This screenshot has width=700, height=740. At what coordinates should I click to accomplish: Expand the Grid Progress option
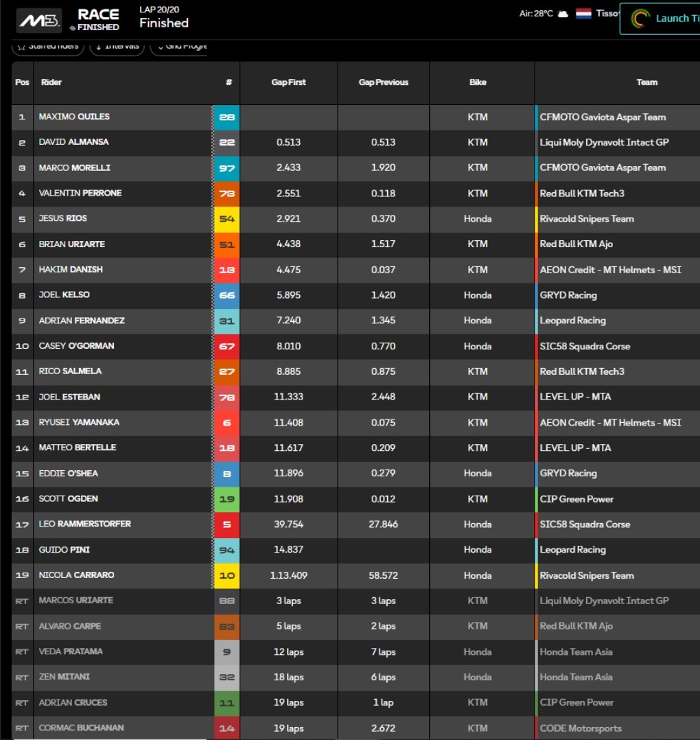pos(178,47)
